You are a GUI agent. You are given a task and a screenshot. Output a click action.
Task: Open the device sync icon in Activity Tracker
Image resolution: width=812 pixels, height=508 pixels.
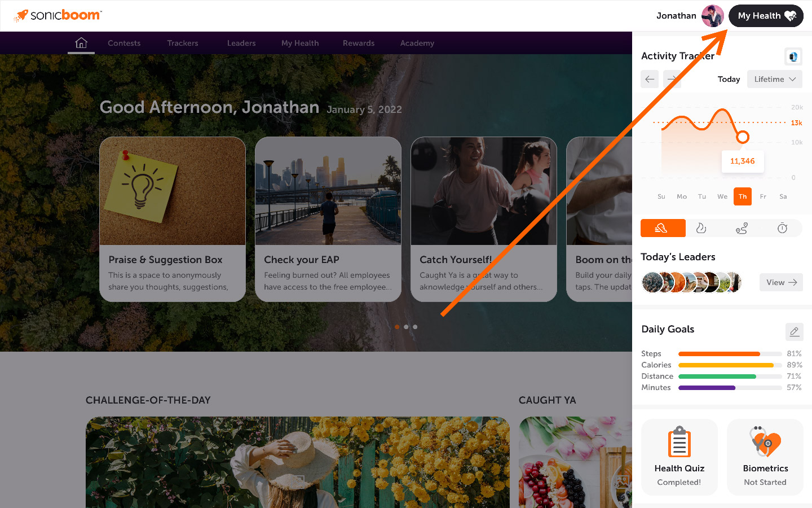[793, 56]
